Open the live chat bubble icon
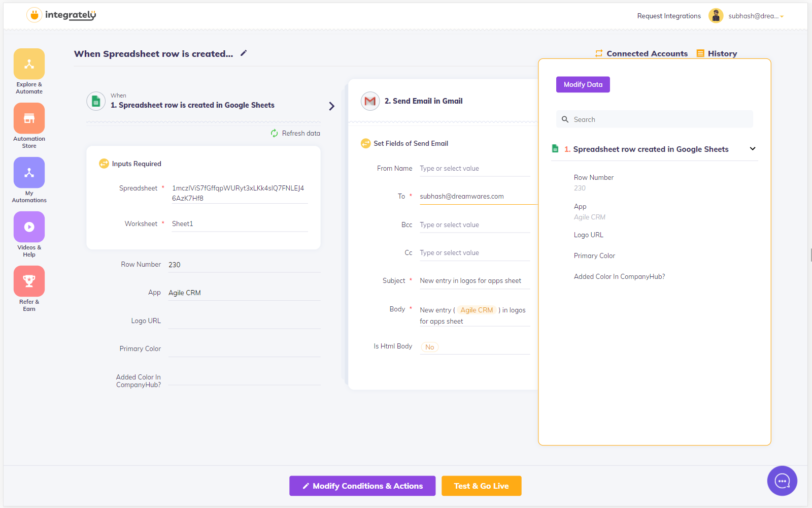Screen dimensions: 812x508 pyautogui.click(x=782, y=481)
